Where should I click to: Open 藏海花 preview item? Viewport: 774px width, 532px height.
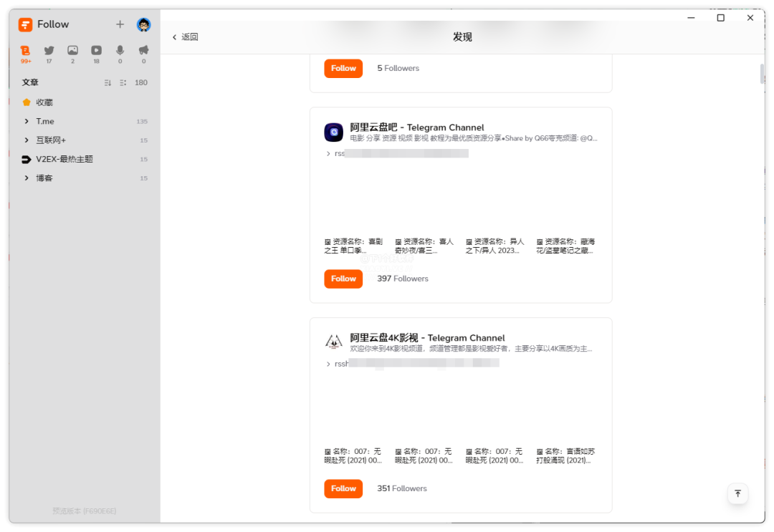pyautogui.click(x=565, y=246)
